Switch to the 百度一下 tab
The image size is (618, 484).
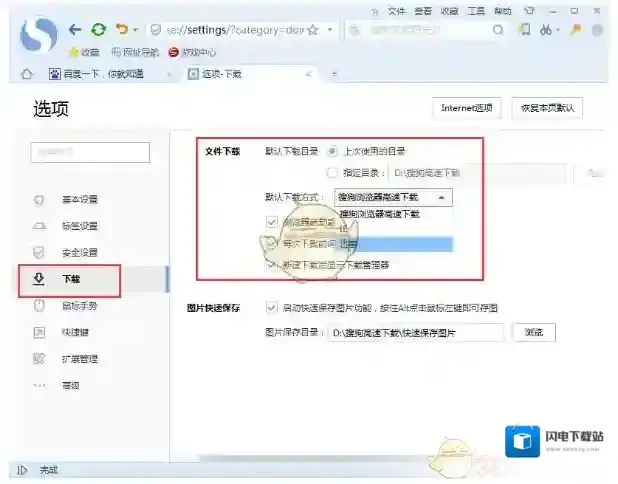[x=109, y=74]
